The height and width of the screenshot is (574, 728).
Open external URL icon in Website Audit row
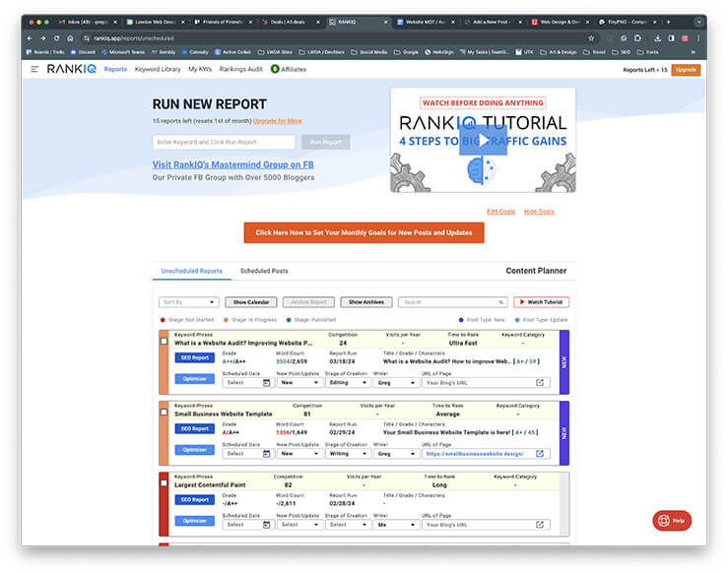540,383
